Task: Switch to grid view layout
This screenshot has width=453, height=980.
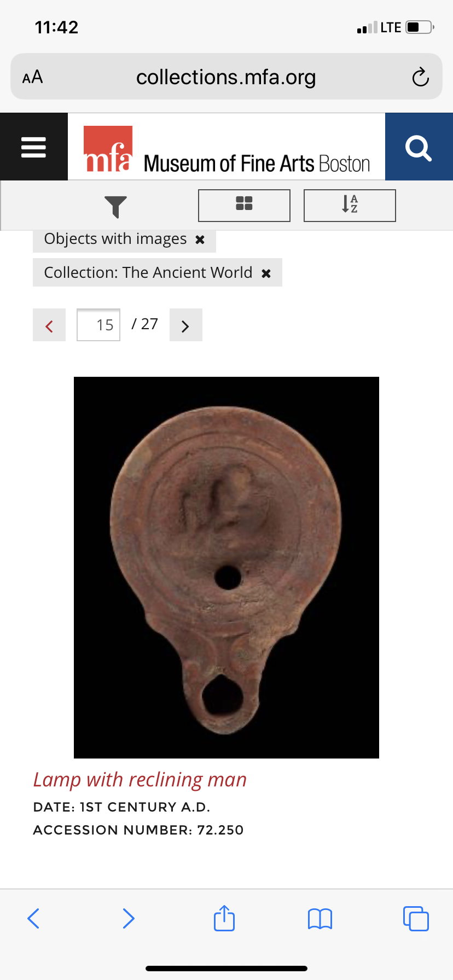Action: click(244, 206)
